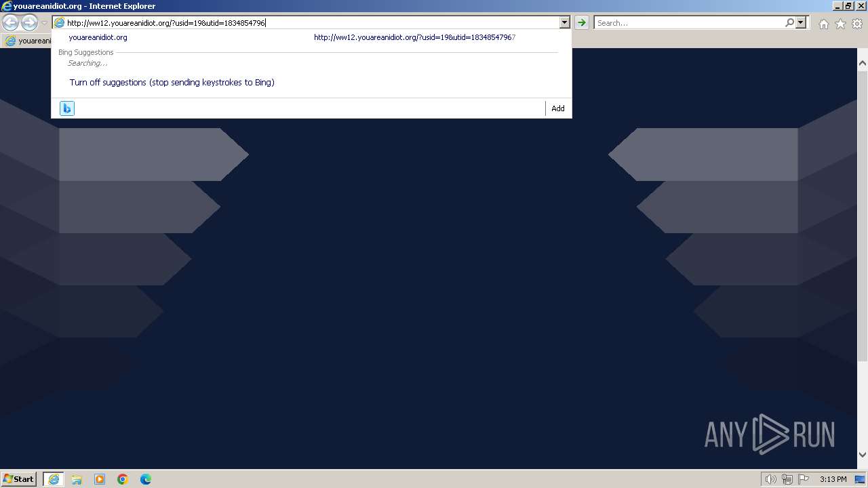Open the Windows Start menu
The height and width of the screenshot is (488, 868).
[19, 479]
